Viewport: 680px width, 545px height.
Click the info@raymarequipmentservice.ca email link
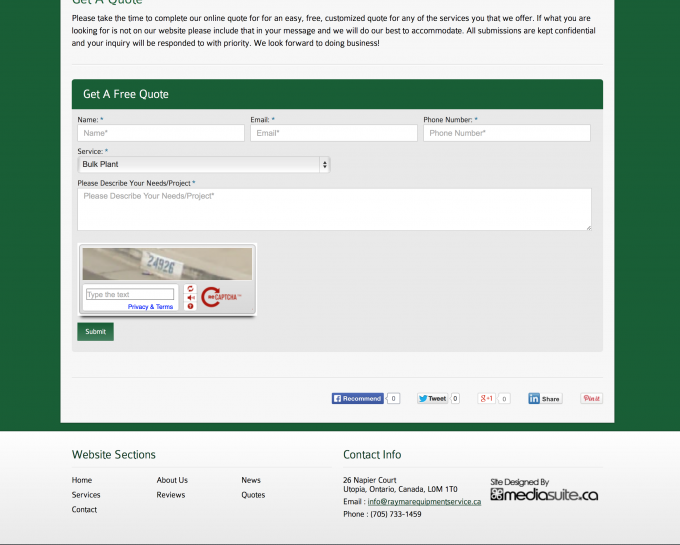pyautogui.click(x=424, y=501)
